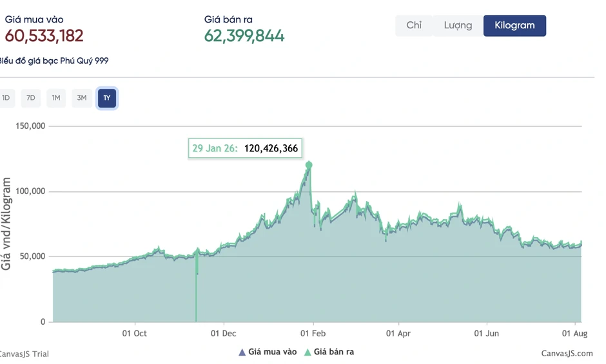Click the 01 Jun axis label
The height and width of the screenshot is (364, 606).
[487, 334]
